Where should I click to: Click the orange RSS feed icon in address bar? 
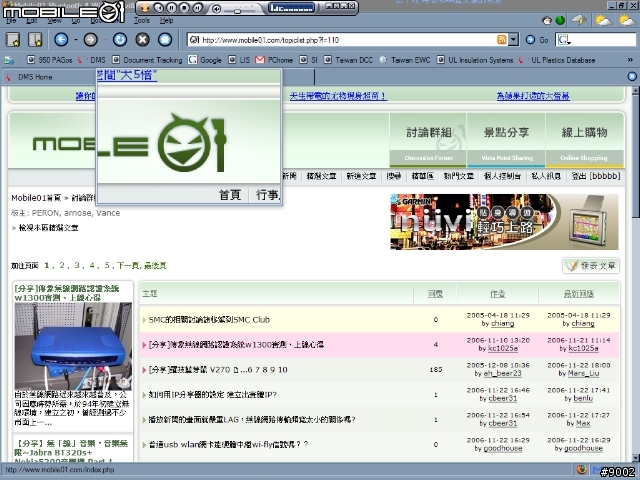coord(501,40)
